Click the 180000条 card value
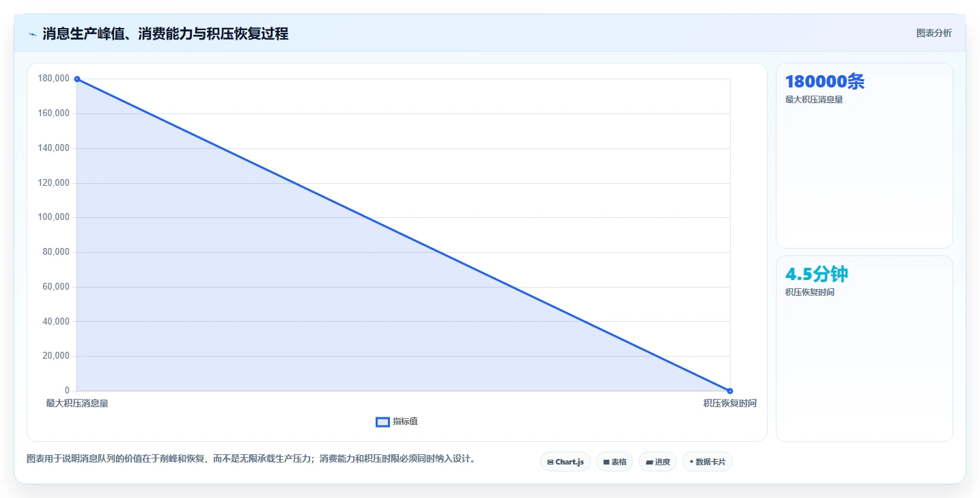The image size is (980, 498). click(x=824, y=82)
